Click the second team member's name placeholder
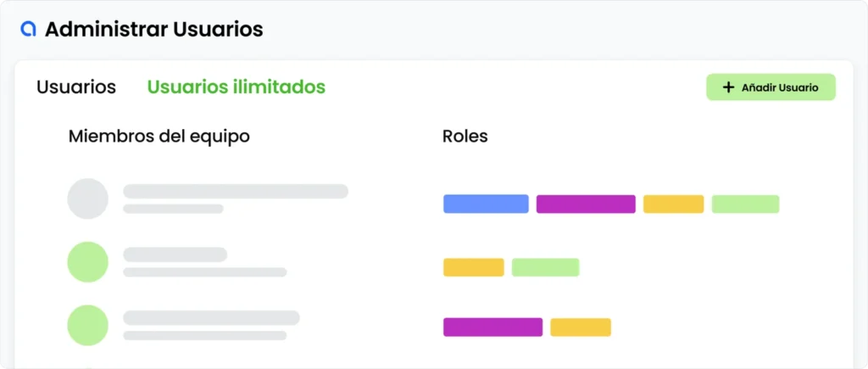The width and height of the screenshot is (868, 369). [175, 254]
